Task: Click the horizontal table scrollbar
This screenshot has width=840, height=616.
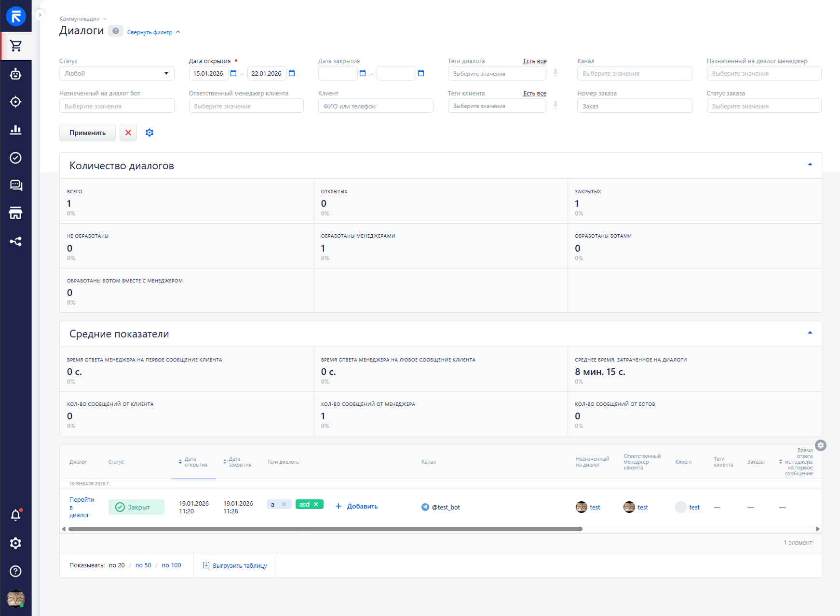Action: coord(325,529)
